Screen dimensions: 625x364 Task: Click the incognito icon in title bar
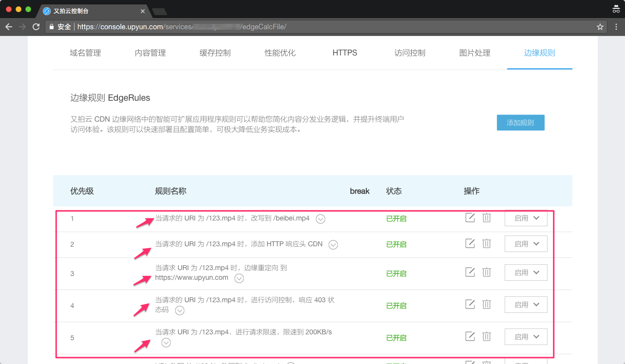tap(616, 9)
